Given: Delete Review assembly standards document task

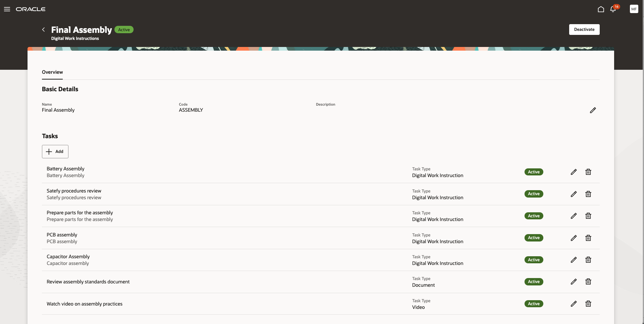Looking at the screenshot, I should click(x=588, y=281).
